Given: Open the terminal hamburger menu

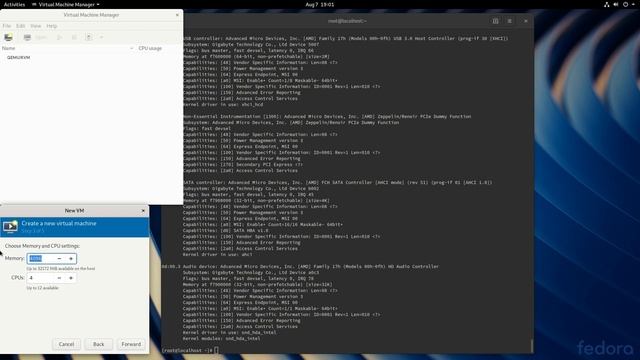Looking at the screenshot, I should click(509, 21).
